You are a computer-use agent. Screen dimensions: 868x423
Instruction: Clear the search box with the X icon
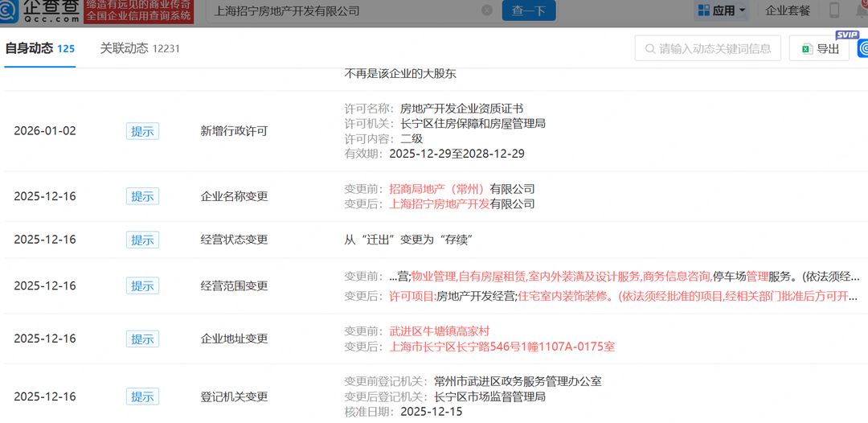(x=486, y=10)
